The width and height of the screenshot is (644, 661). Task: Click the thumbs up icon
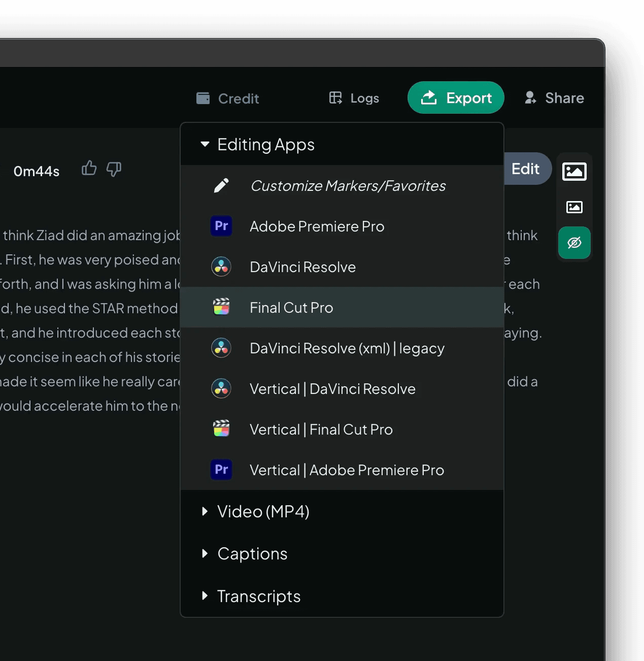pyautogui.click(x=89, y=168)
